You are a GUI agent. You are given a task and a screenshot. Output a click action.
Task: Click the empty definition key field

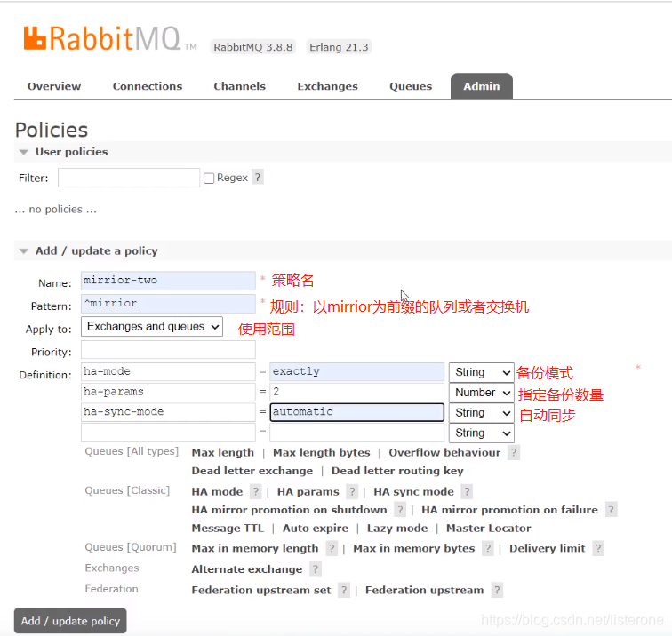[x=168, y=433]
